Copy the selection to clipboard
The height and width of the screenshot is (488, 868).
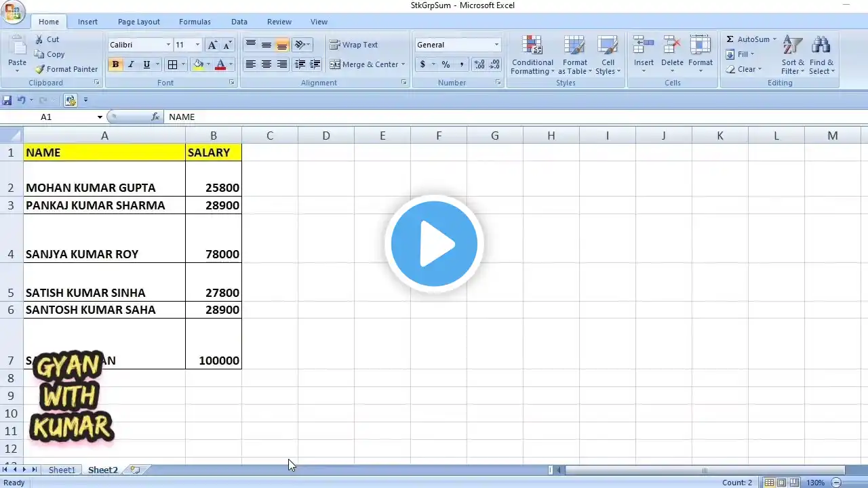[x=50, y=54]
